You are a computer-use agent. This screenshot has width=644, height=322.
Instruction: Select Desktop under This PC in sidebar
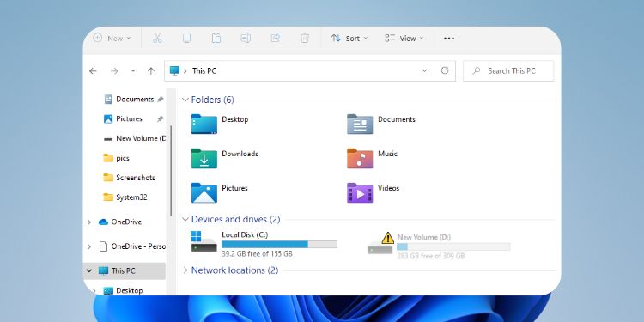[x=123, y=290]
